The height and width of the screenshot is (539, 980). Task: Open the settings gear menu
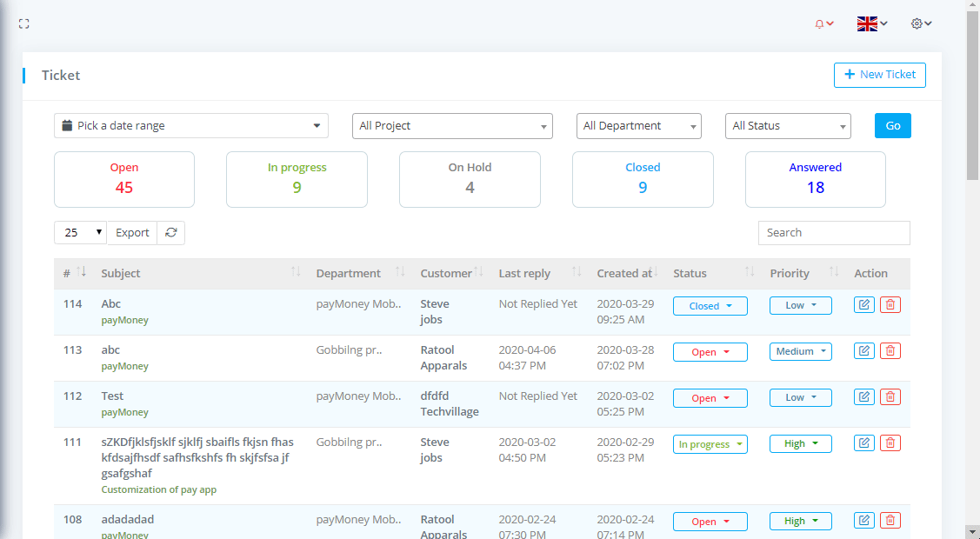click(921, 24)
